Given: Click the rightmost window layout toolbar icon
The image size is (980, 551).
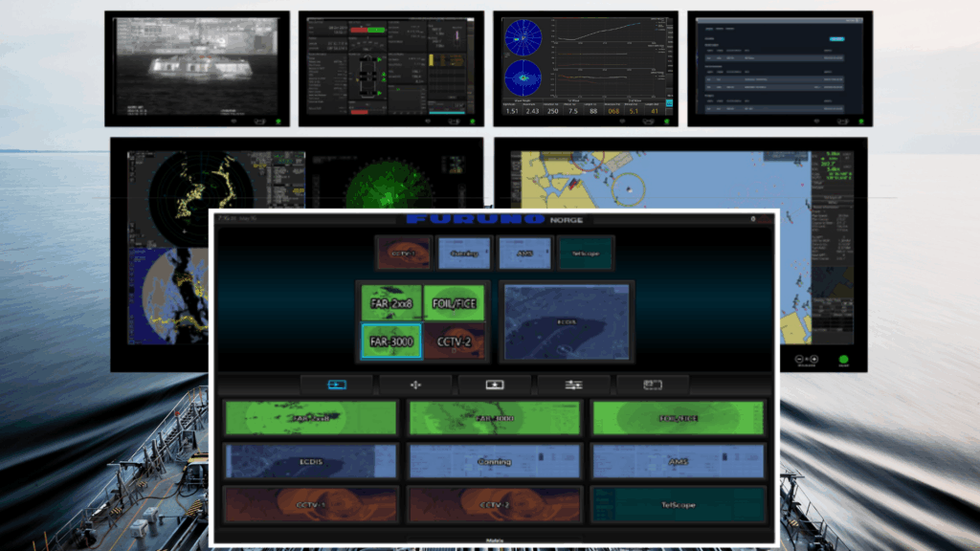Looking at the screenshot, I should (x=653, y=385).
